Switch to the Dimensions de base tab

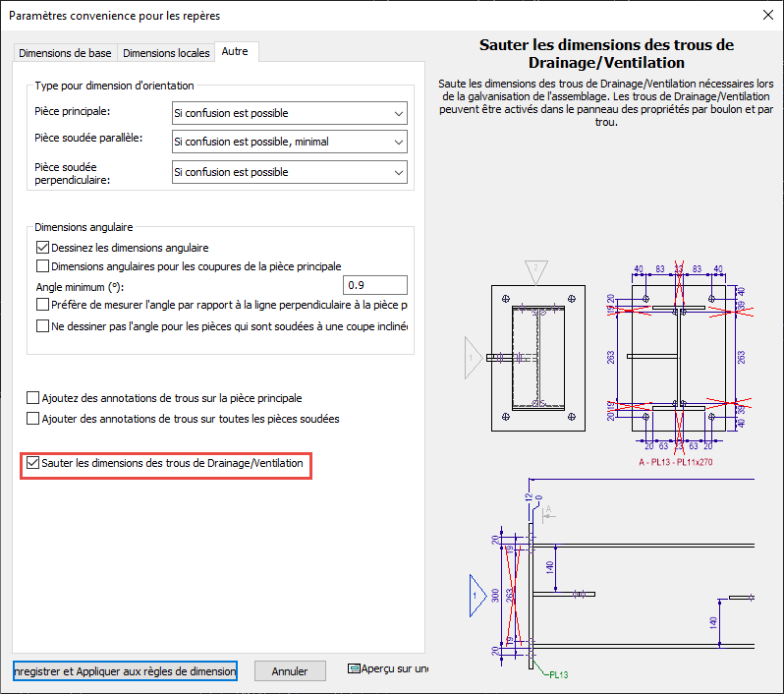[x=65, y=53]
